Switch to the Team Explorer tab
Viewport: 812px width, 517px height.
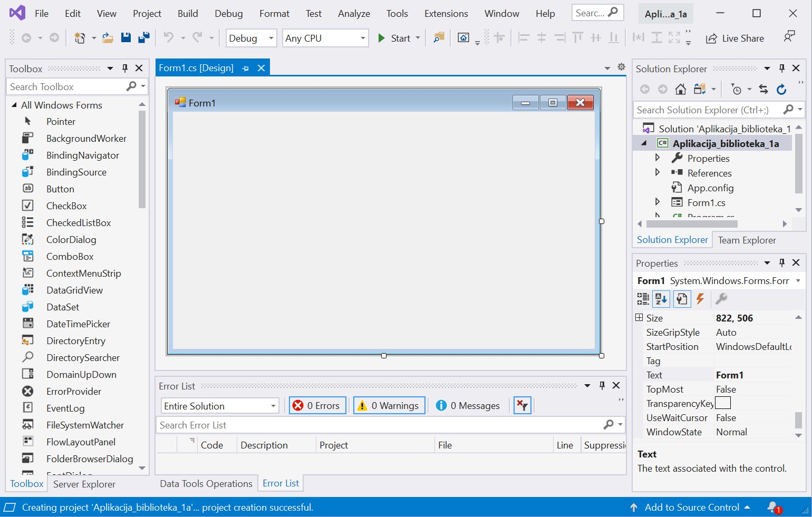coord(747,240)
